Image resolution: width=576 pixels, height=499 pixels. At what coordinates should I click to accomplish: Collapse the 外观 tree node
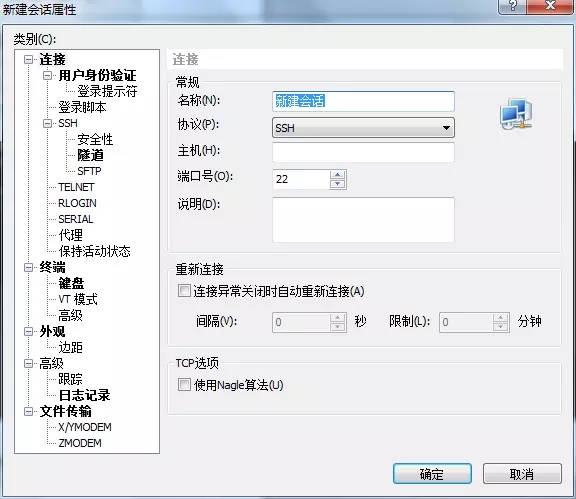pos(28,331)
